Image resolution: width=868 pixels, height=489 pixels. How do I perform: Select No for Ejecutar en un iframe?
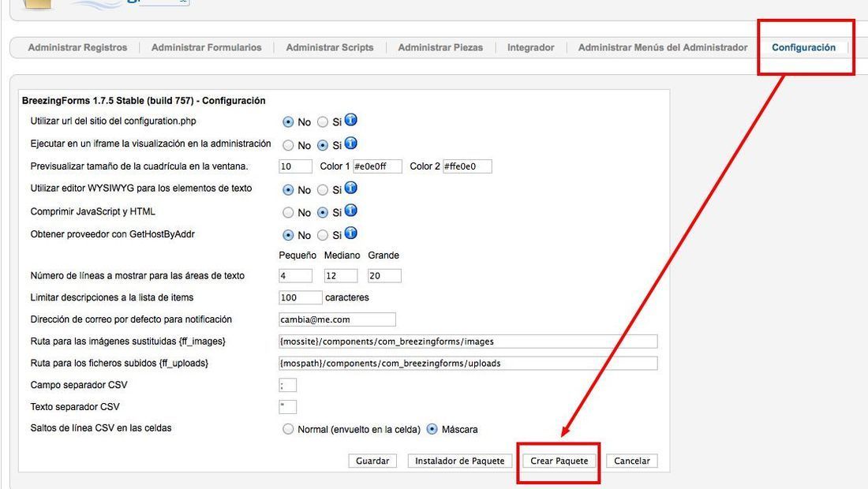pos(288,145)
